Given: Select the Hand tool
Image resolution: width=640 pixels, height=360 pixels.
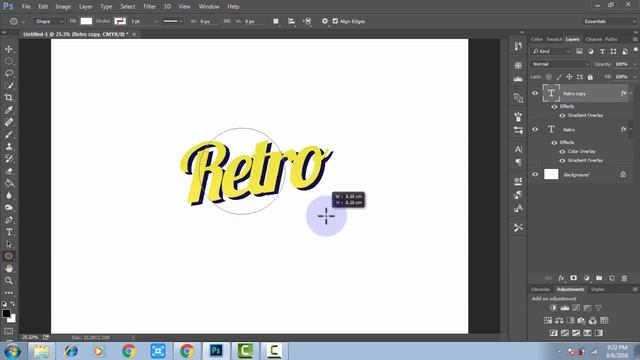Looking at the screenshot, I should tap(9, 268).
